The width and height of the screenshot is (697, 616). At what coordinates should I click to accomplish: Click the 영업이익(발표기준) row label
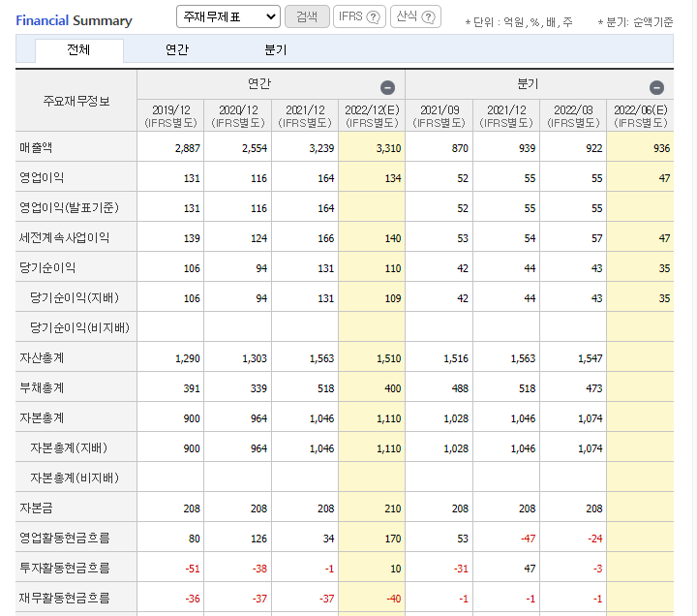tap(69, 207)
